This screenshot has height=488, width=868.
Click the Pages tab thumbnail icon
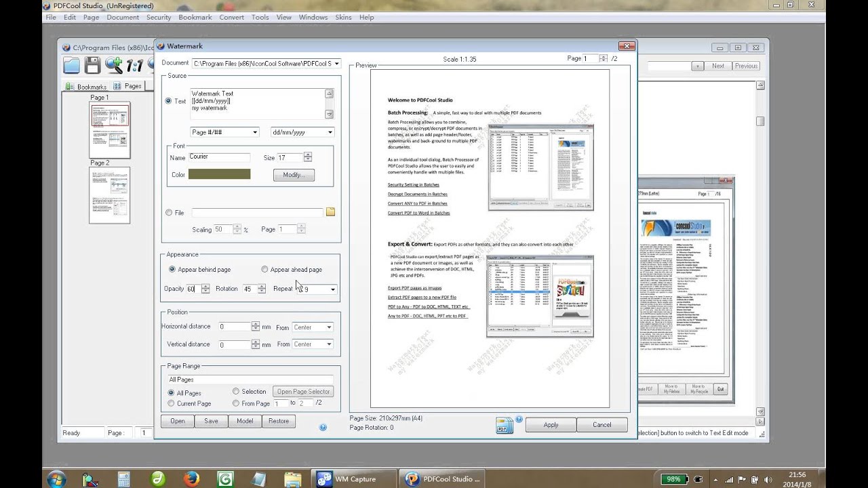click(x=117, y=86)
